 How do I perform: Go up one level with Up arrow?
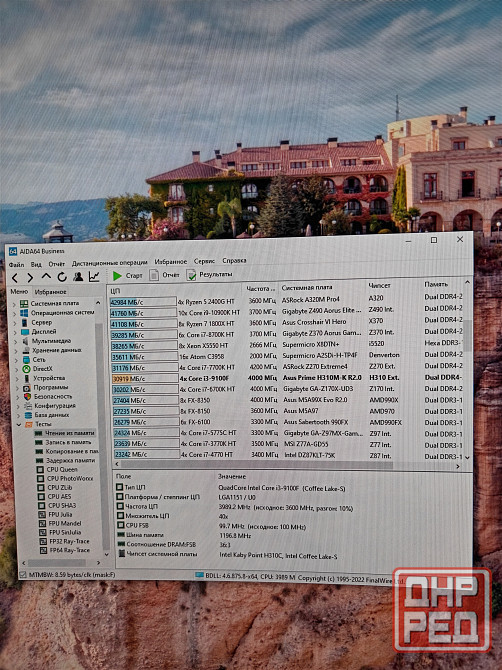[46, 277]
